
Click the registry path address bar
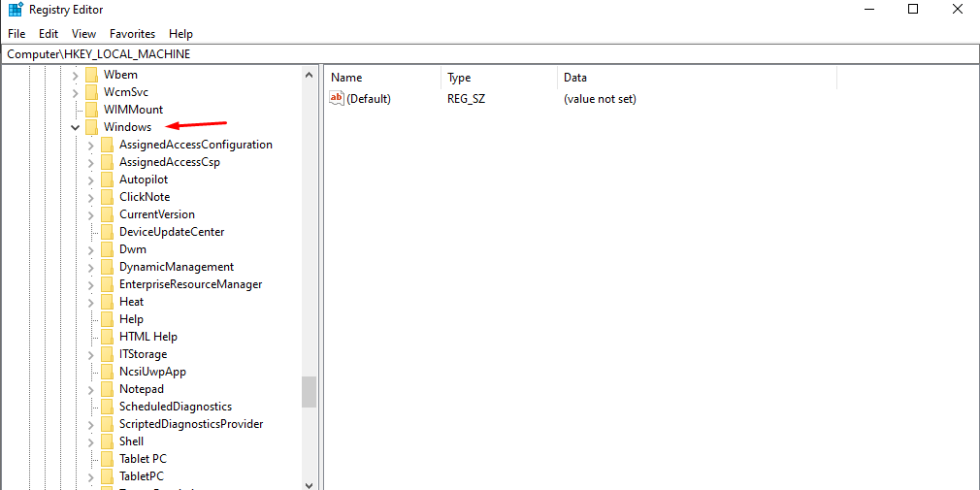pos(490,54)
